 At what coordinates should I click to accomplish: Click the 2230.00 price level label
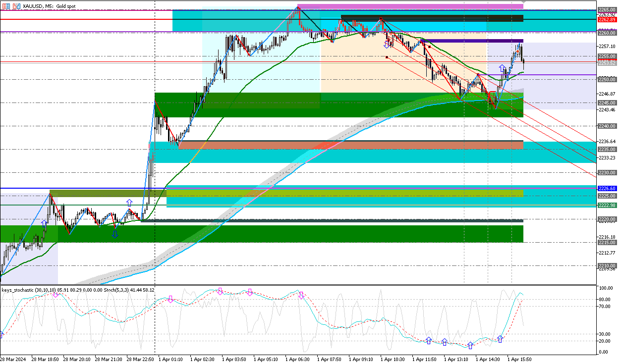click(x=607, y=172)
